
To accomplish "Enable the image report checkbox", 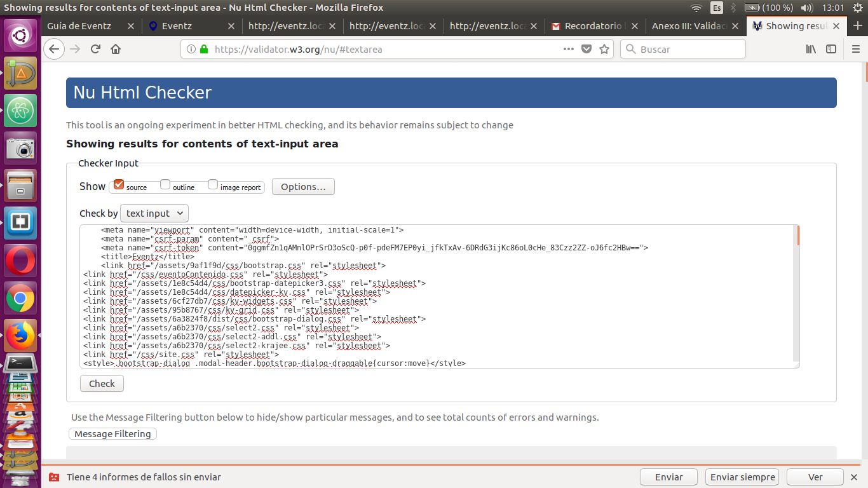I will [213, 185].
